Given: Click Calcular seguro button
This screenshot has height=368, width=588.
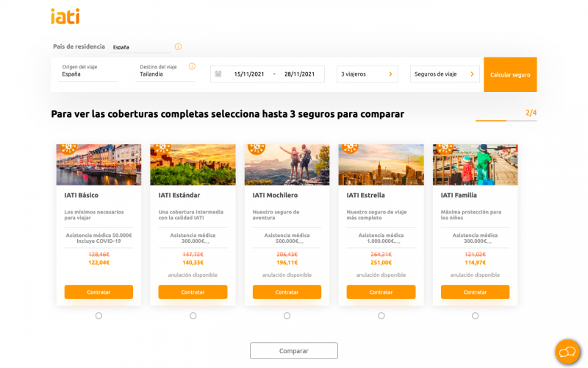Looking at the screenshot, I should point(510,75).
